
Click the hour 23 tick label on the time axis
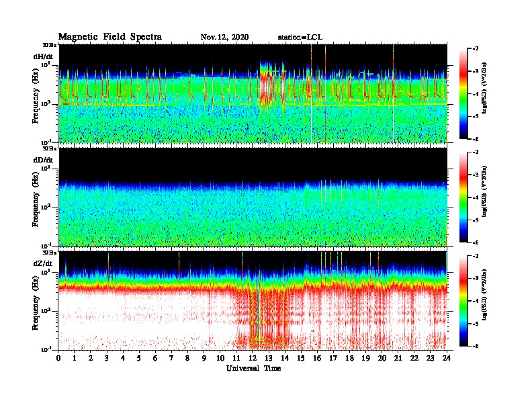pyautogui.click(x=430, y=359)
